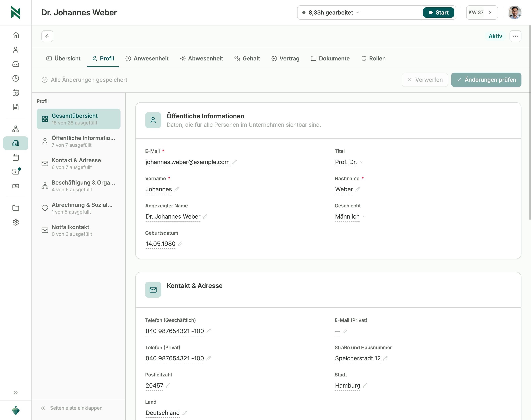Open the folder icon in left sidebar
The width and height of the screenshot is (531, 420).
[x=16, y=208]
